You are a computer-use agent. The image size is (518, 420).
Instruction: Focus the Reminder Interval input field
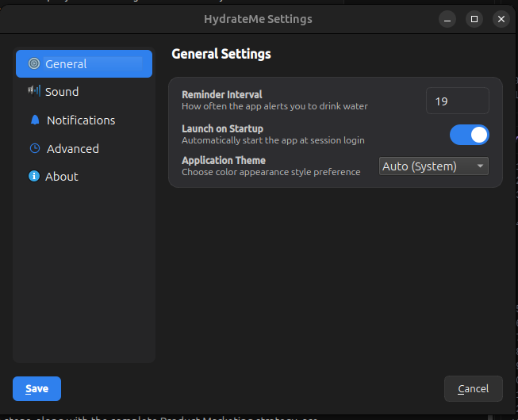coord(457,101)
